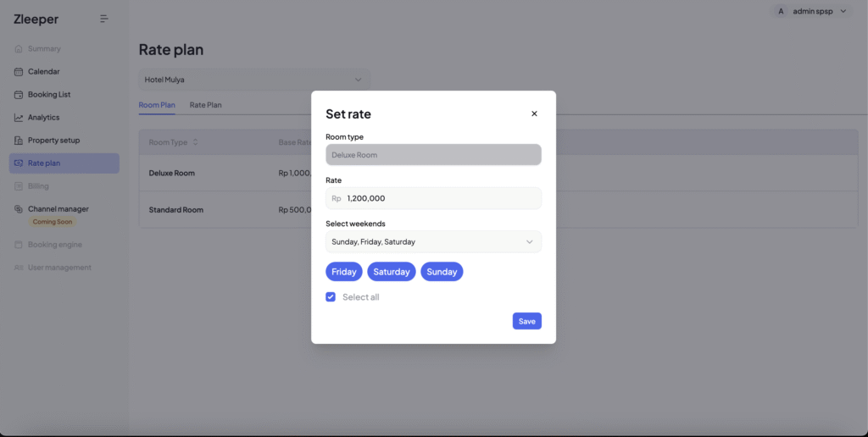Switch to the Rate Plan tab
Image resolution: width=868 pixels, height=437 pixels.
205,105
